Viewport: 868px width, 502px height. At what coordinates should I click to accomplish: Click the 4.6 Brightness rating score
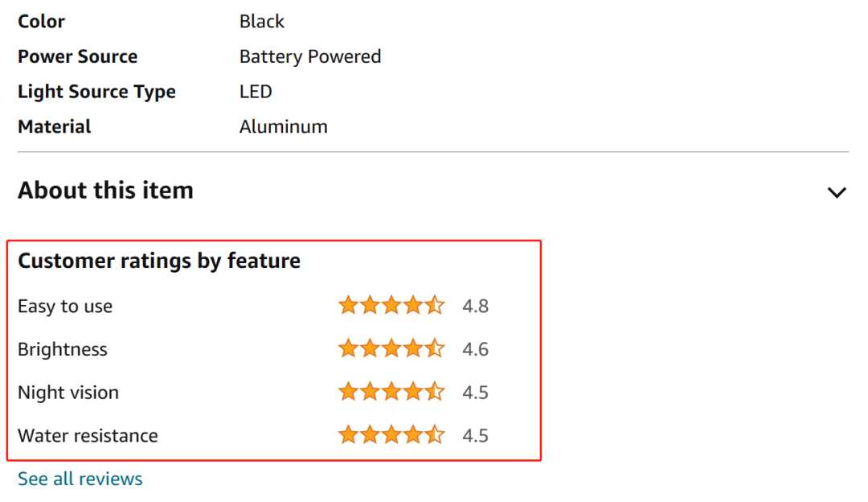(x=476, y=349)
